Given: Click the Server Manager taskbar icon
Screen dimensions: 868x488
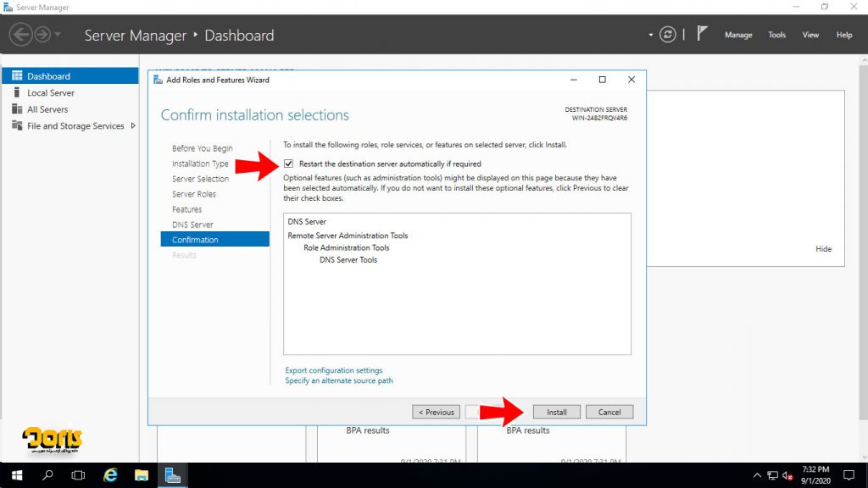Looking at the screenshot, I should click(x=173, y=475).
